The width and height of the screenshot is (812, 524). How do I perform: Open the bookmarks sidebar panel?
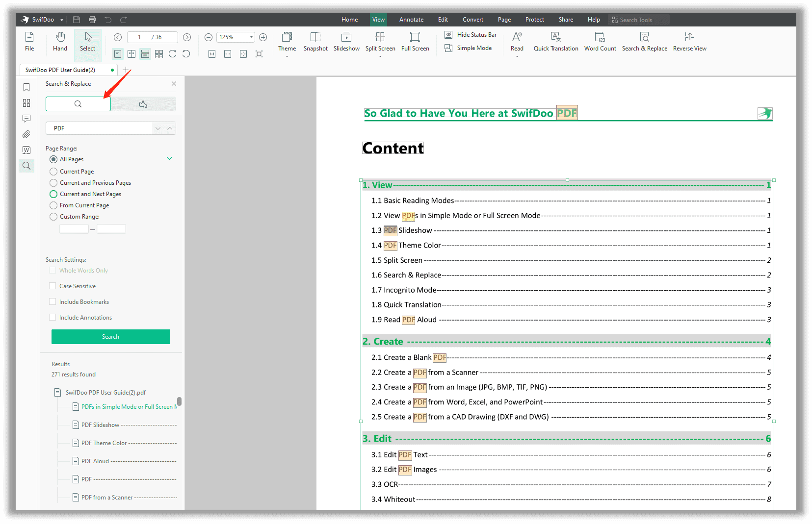click(x=26, y=87)
